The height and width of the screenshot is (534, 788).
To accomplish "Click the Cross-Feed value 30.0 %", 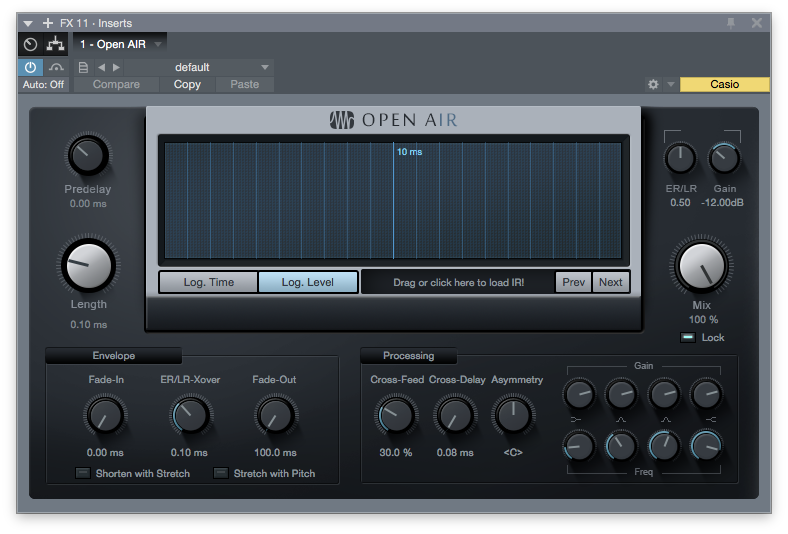I will pos(396,453).
